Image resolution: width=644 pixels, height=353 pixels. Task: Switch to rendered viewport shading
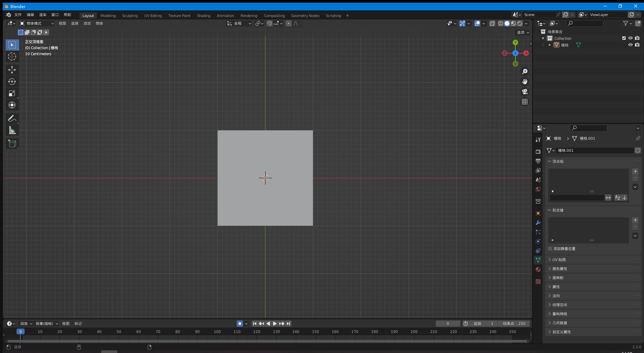click(x=520, y=23)
